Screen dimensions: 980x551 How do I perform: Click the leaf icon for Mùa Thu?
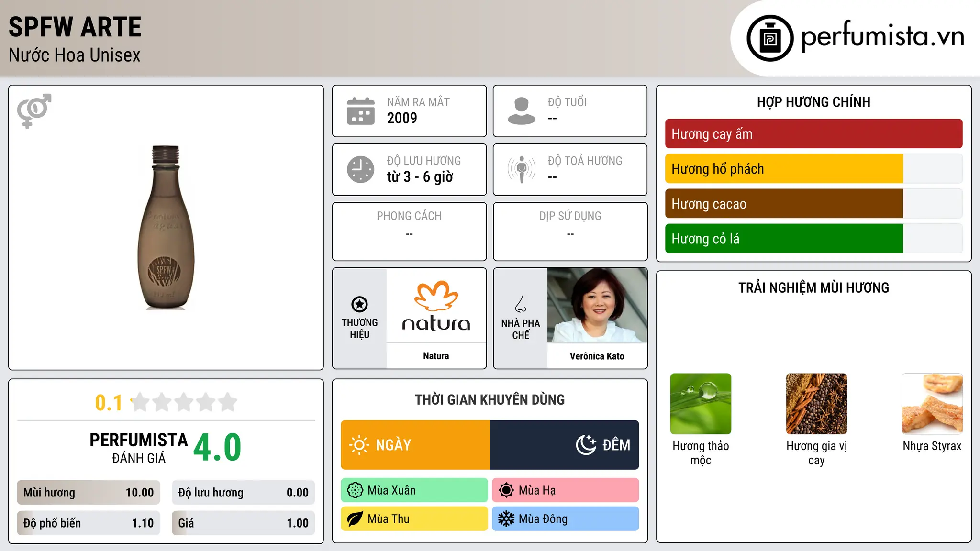(x=355, y=519)
